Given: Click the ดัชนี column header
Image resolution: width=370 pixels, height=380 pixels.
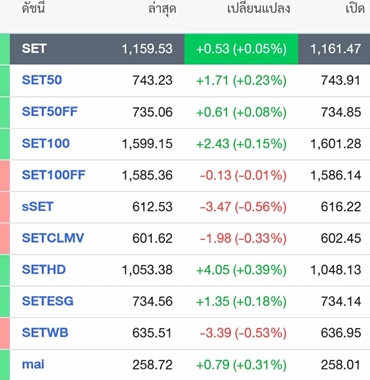Looking at the screenshot, I should pyautogui.click(x=33, y=9).
